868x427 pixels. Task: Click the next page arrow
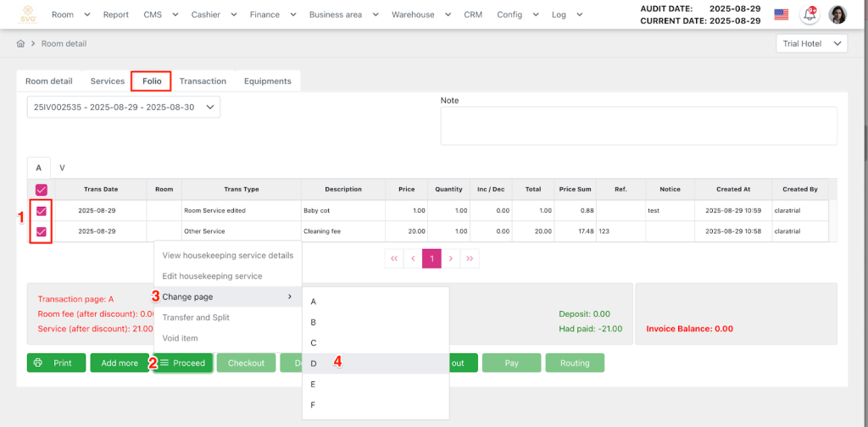pos(451,258)
